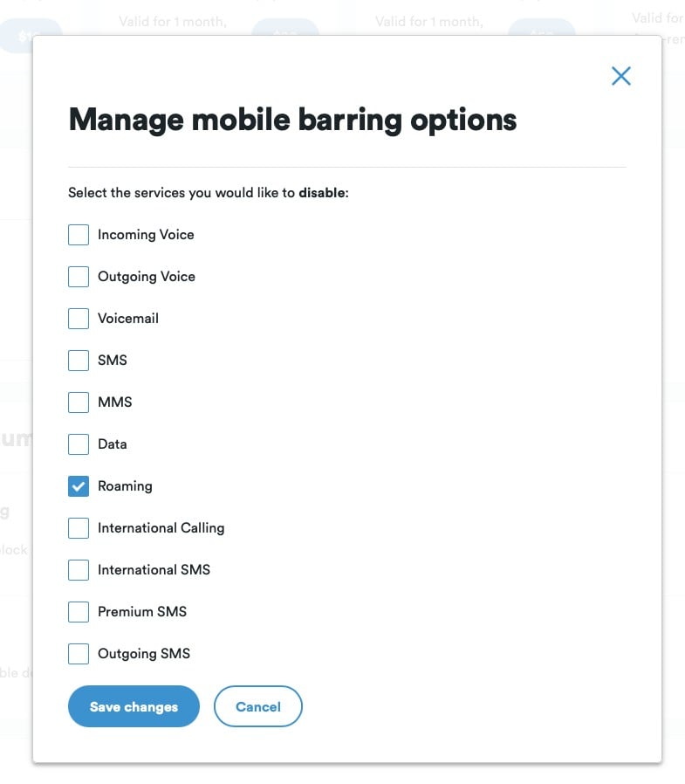This screenshot has width=685, height=784.
Task: Tick the Voicemail checkbox
Action: pyautogui.click(x=79, y=319)
